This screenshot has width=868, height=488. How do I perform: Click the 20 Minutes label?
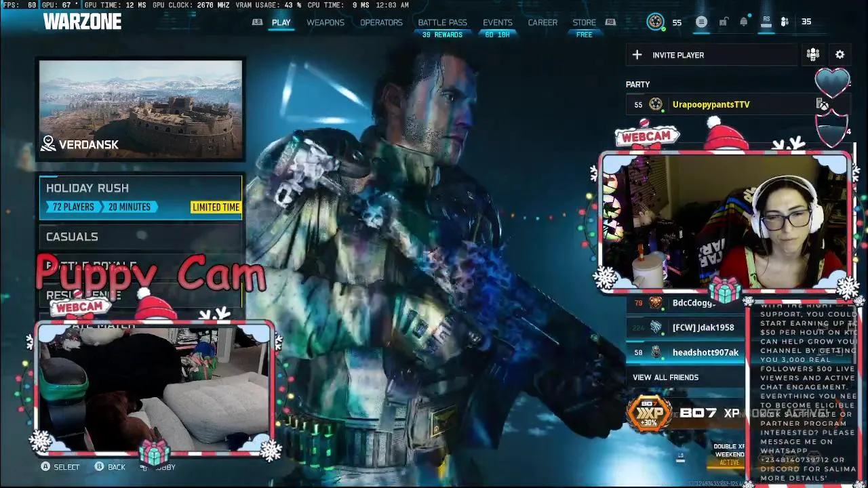click(129, 207)
